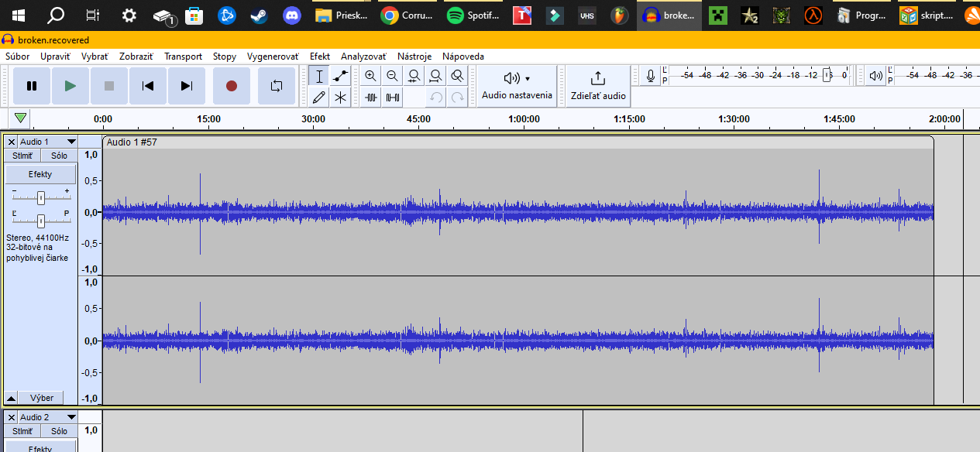Viewport: 980px width, 452px height.
Task: Click the Zdieľať audio button
Action: pos(598,86)
